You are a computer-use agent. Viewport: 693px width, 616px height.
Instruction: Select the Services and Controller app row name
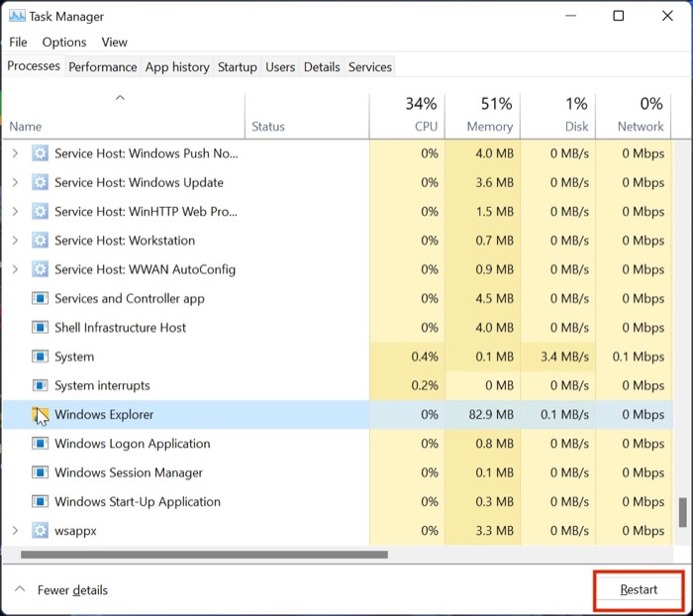click(x=130, y=298)
